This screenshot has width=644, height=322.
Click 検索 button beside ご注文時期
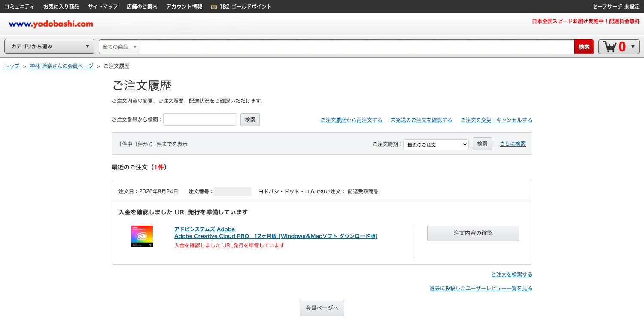click(x=482, y=144)
